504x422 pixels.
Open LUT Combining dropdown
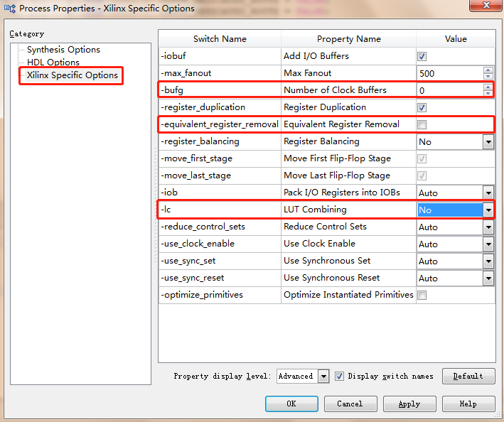[x=488, y=210]
